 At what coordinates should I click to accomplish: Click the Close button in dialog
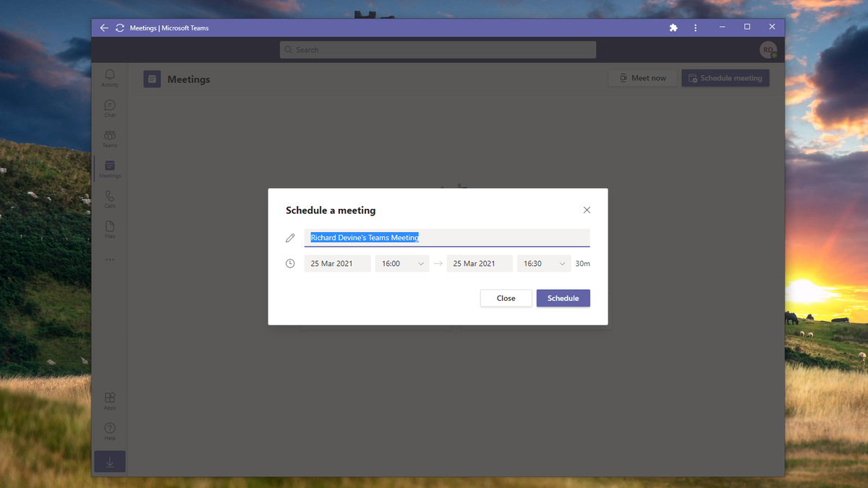click(506, 298)
